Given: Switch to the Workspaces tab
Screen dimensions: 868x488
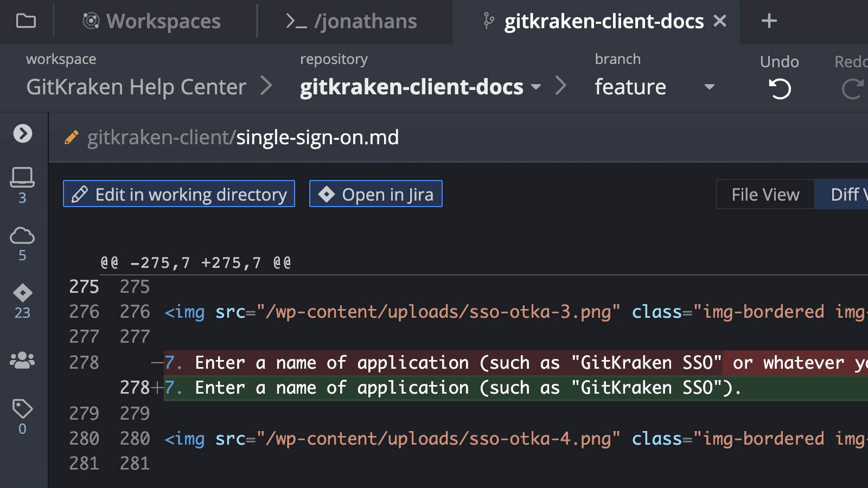Looking at the screenshot, I should coord(152,21).
